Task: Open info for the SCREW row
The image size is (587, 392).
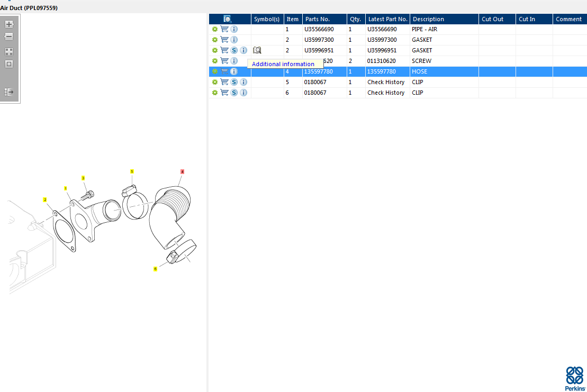Action: (234, 61)
